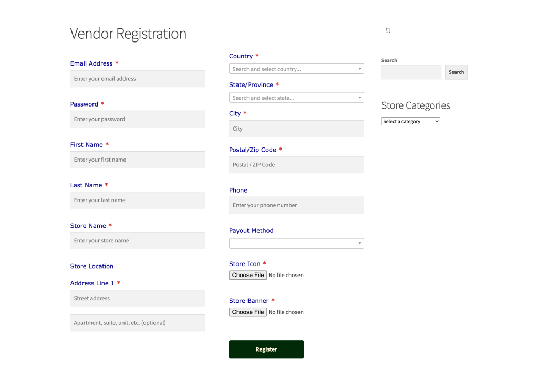Click the phone number field
The width and height of the screenshot is (538, 392).
pos(296,205)
